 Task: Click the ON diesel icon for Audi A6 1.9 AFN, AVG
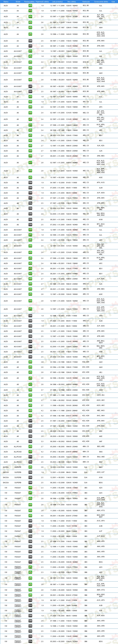[30, 182]
